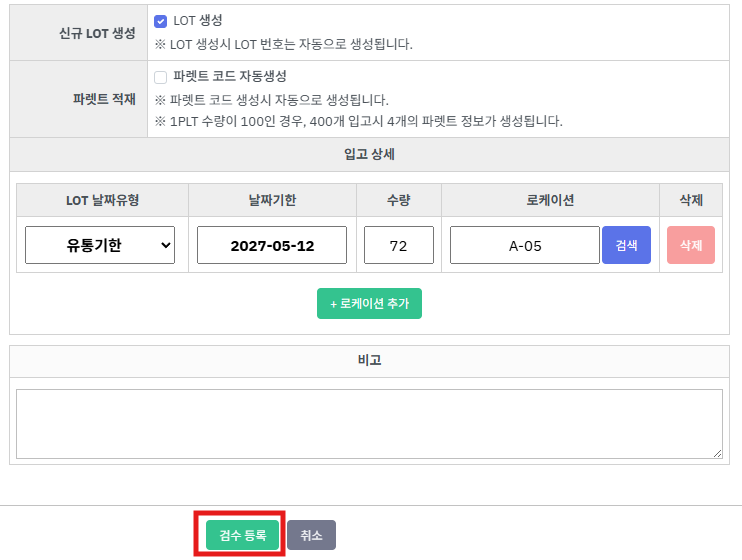The height and width of the screenshot is (560, 742).
Task: Click the A-05 location input
Action: click(x=525, y=245)
